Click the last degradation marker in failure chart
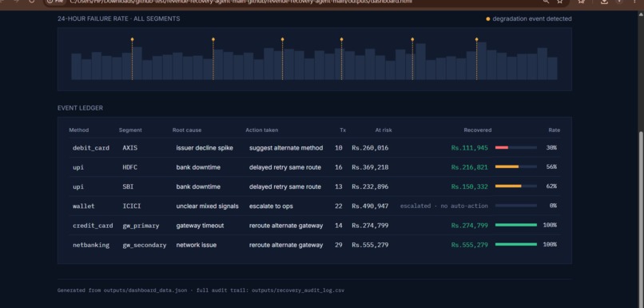This screenshot has width=644, height=308. pyautogui.click(x=476, y=39)
